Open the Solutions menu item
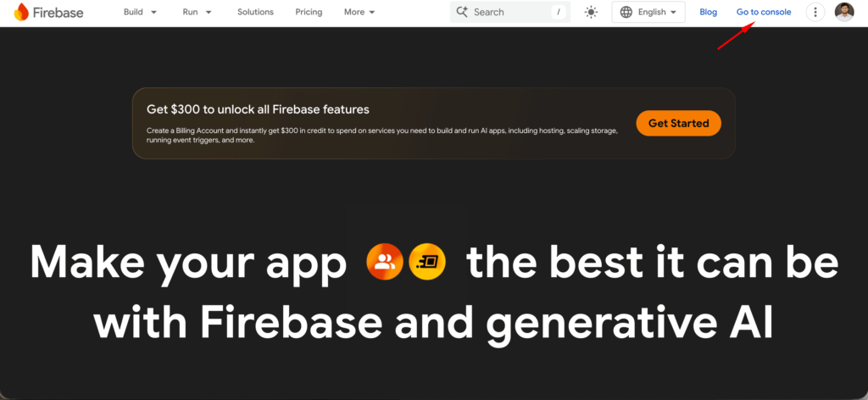The image size is (868, 400). point(255,12)
